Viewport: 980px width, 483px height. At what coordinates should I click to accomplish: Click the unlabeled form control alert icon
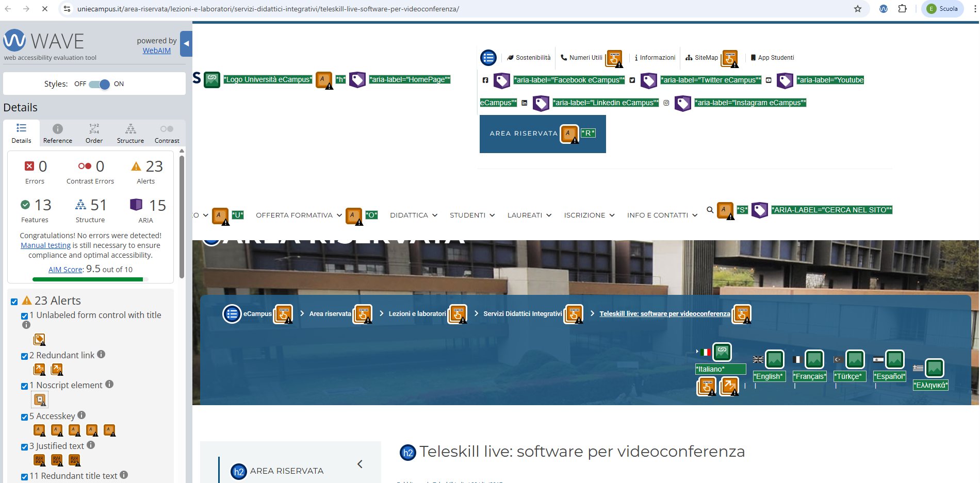(39, 339)
